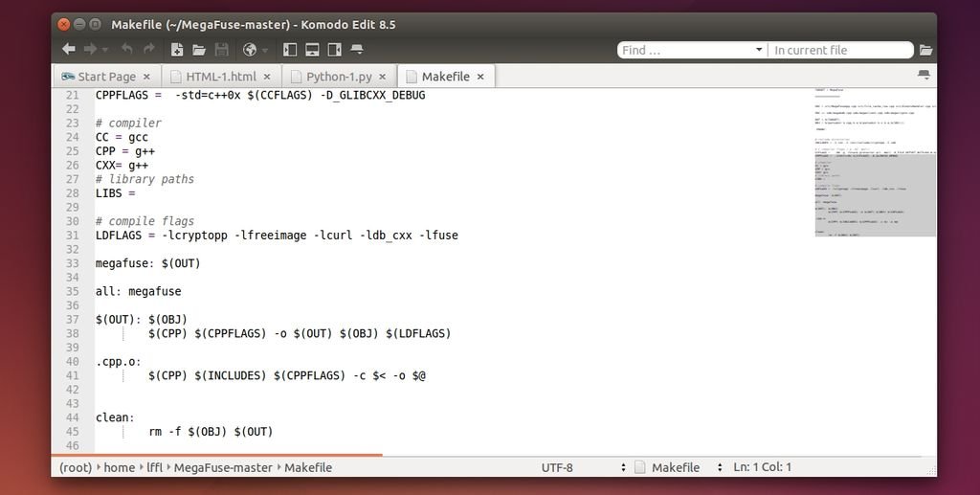The height and width of the screenshot is (495, 980).
Task: Click the Back navigation arrow in toolbar
Action: click(x=68, y=49)
